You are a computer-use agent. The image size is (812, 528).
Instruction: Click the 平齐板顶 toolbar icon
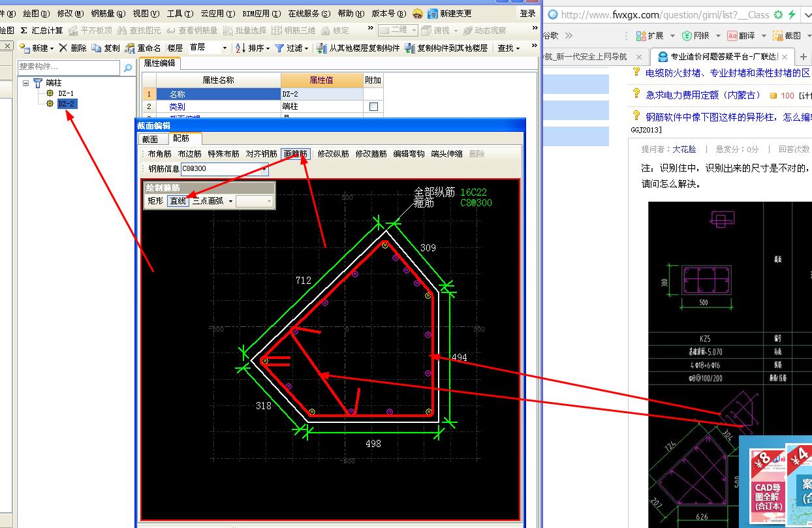point(73,31)
